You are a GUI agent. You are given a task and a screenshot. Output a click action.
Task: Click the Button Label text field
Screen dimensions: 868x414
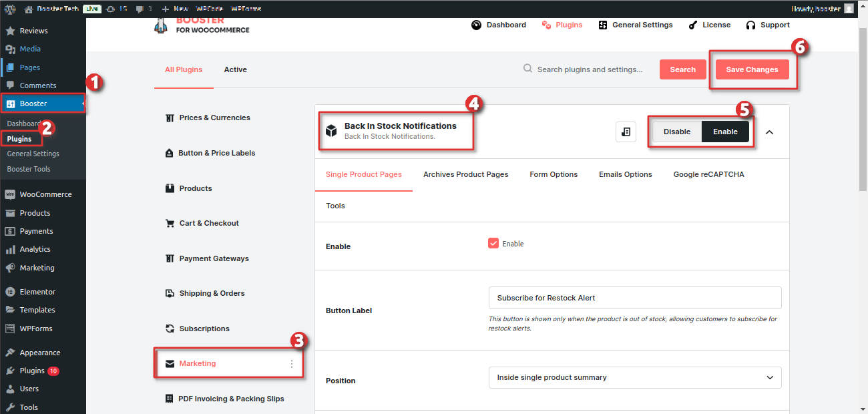(635, 298)
